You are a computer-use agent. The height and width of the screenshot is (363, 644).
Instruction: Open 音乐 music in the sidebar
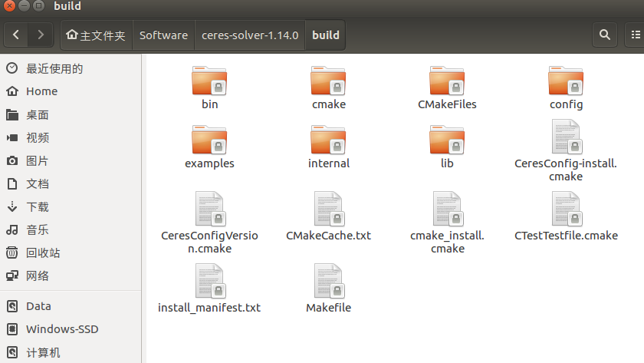(x=71, y=229)
